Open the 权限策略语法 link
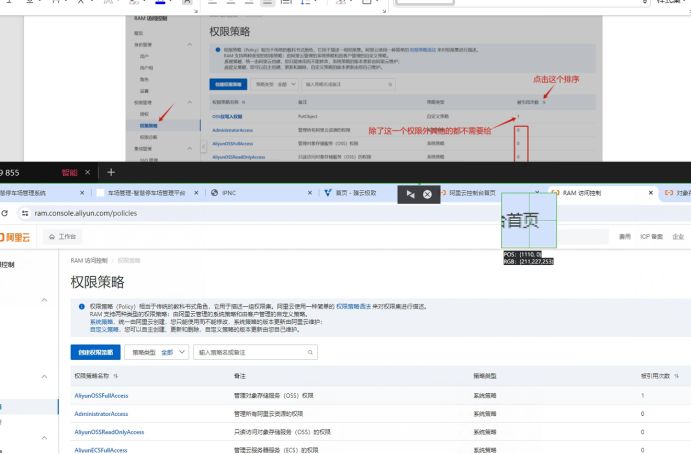 coord(353,306)
